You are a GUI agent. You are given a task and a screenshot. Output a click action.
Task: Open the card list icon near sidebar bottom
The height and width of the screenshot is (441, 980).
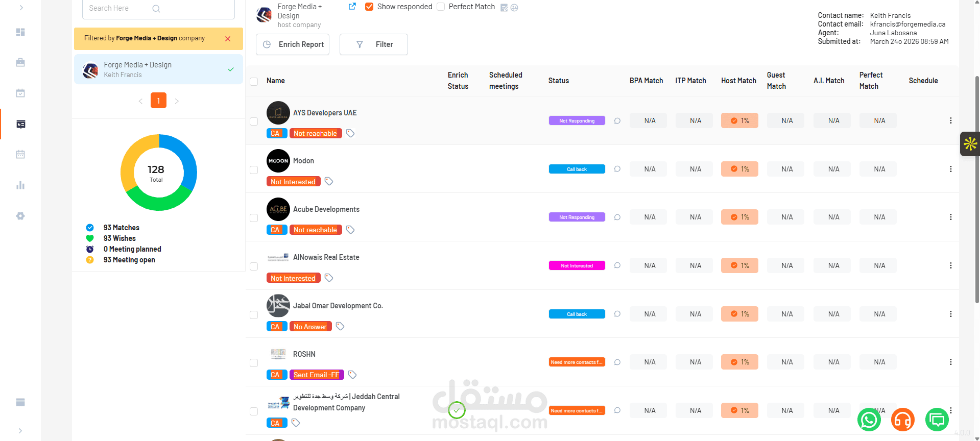[x=20, y=402]
